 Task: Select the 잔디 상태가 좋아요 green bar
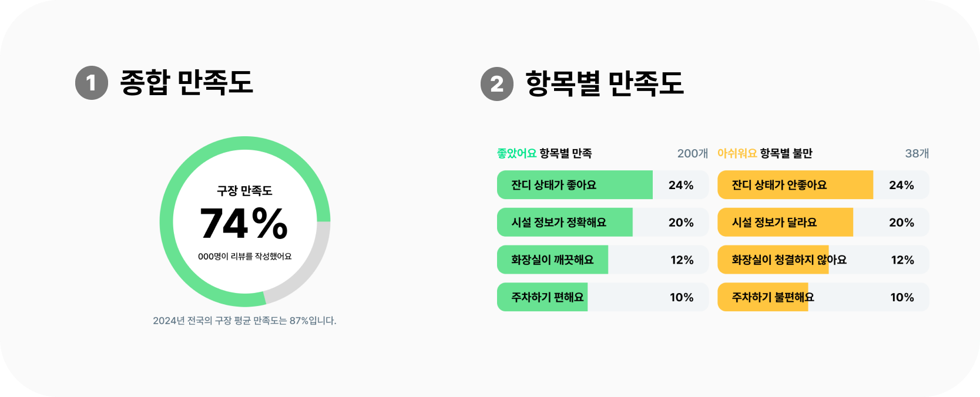(603, 185)
